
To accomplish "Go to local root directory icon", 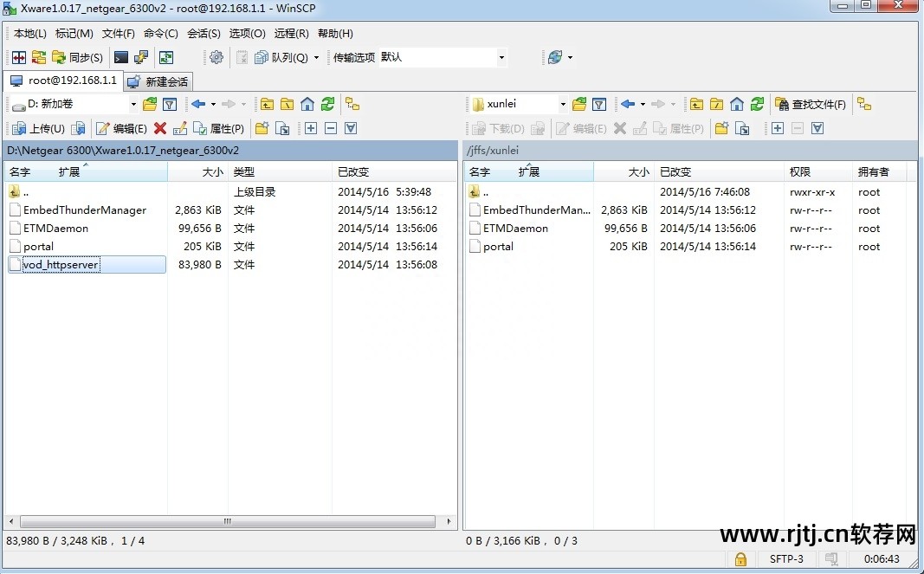I will coord(287,104).
